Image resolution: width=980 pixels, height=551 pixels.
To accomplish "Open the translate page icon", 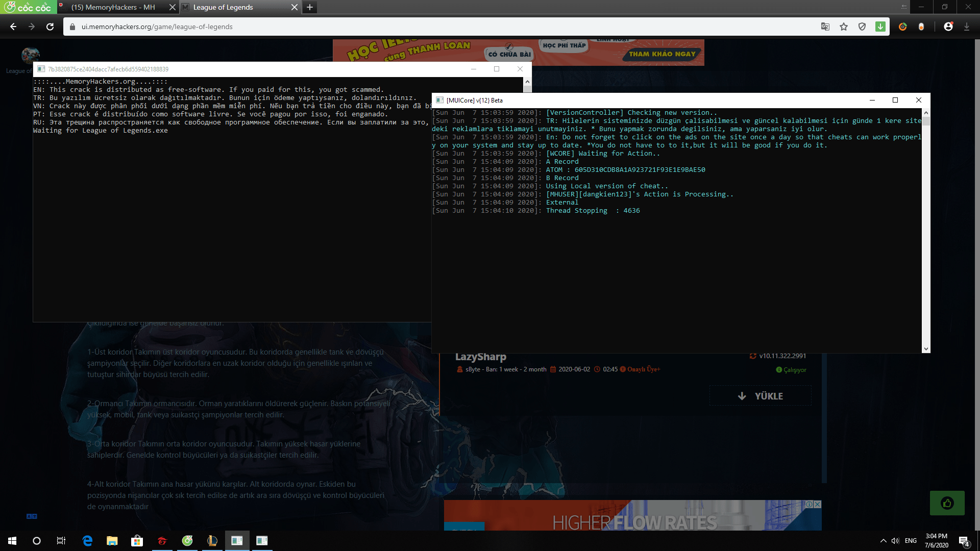I will coord(825,27).
